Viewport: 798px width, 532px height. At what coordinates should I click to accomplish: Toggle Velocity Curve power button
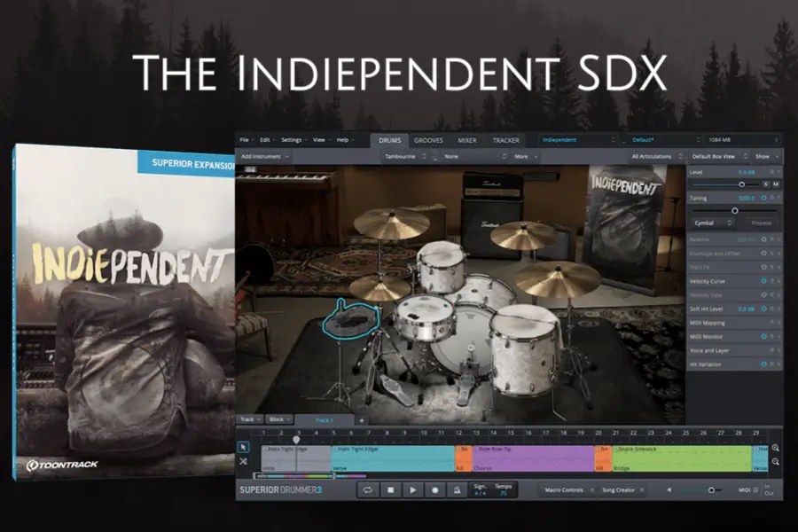764,281
